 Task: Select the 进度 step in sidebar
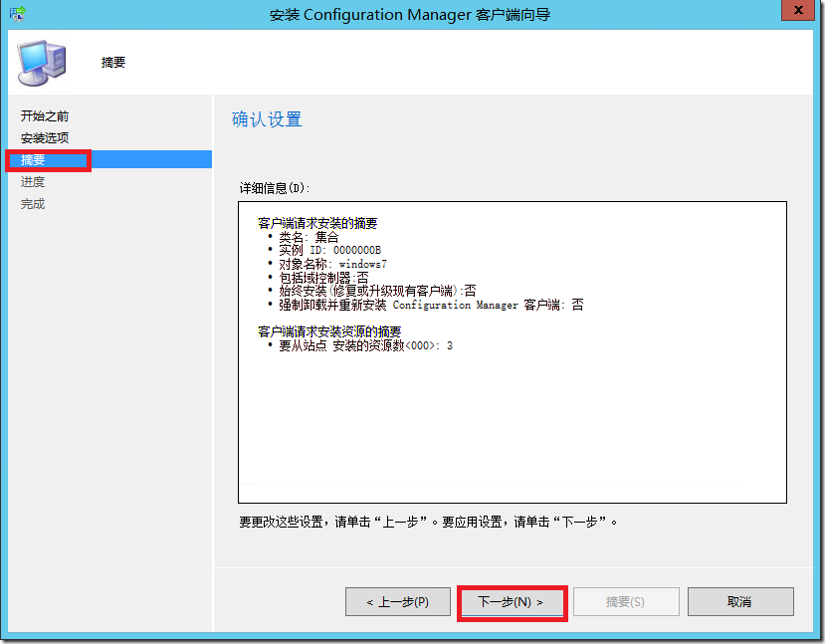click(x=33, y=182)
